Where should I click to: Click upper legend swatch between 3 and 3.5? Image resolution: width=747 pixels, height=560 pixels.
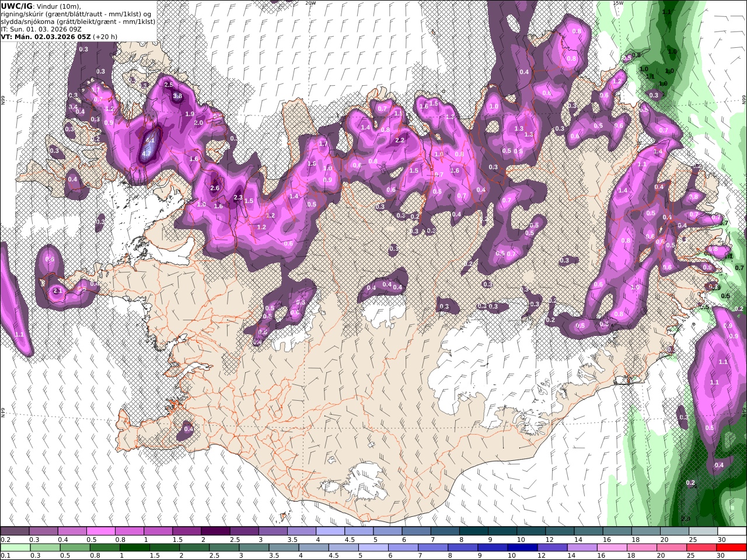(273, 531)
